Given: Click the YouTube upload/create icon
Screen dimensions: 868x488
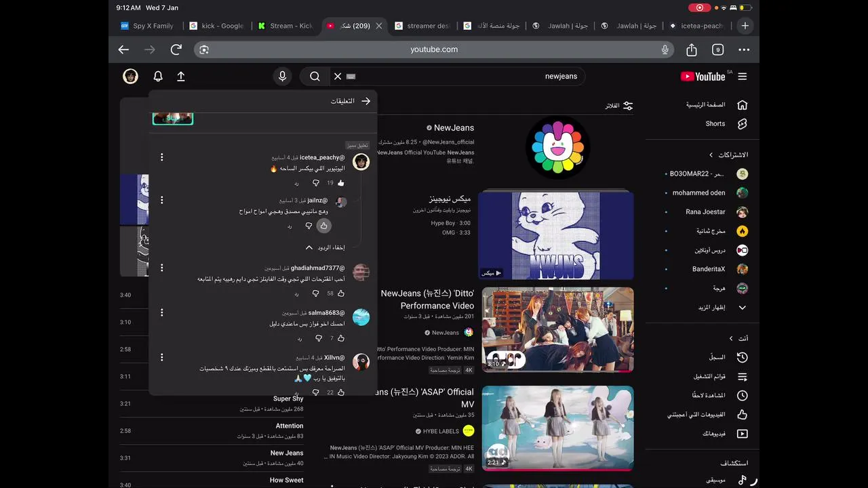Looking at the screenshot, I should click(181, 77).
